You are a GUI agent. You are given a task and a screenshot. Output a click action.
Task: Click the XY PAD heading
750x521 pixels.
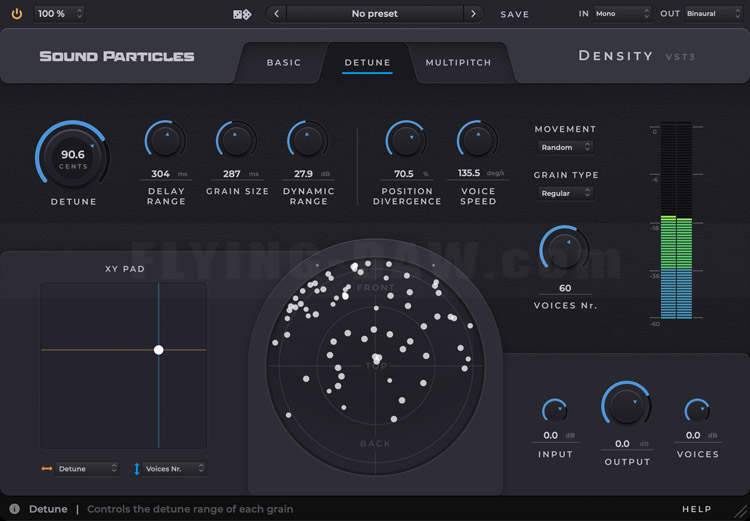[x=125, y=269]
